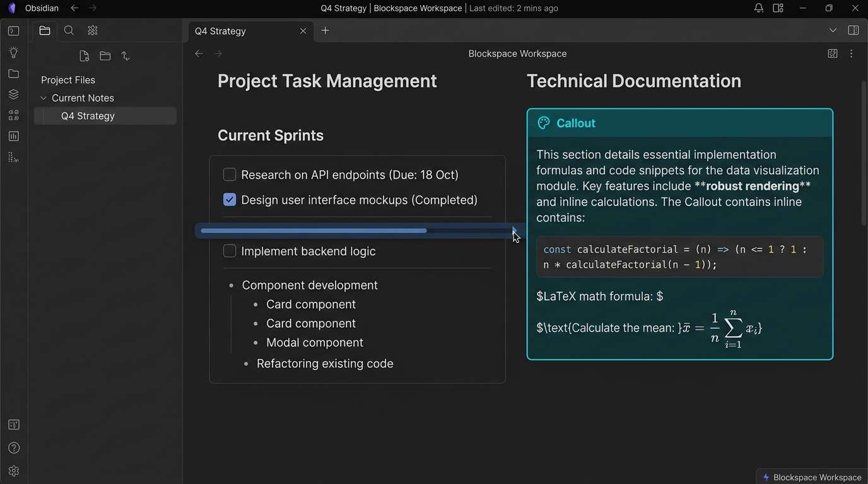The height and width of the screenshot is (484, 868).
Task: Open Settings gear in the left ribbon
Action: click(13, 471)
